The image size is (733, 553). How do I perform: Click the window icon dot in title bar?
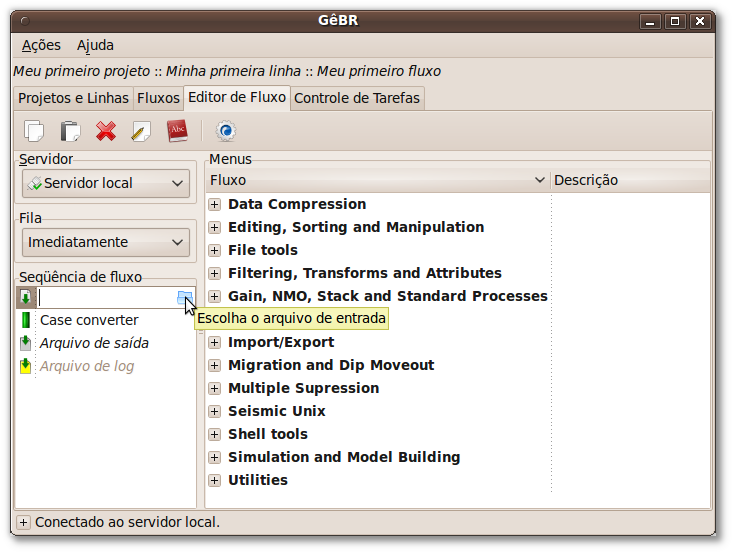[x=25, y=21]
